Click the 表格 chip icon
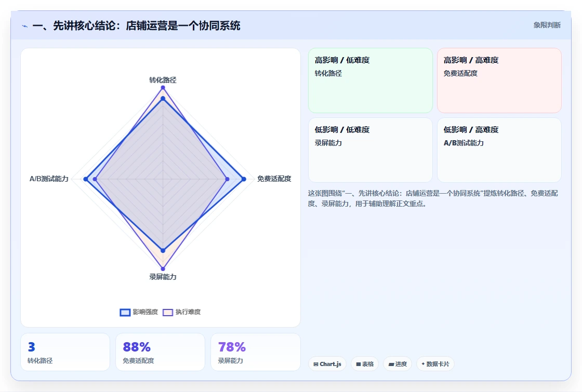 pos(359,364)
